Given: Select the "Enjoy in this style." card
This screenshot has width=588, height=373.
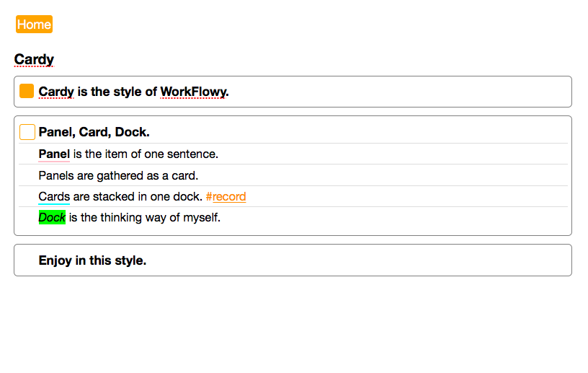Looking at the screenshot, I should pos(92,260).
